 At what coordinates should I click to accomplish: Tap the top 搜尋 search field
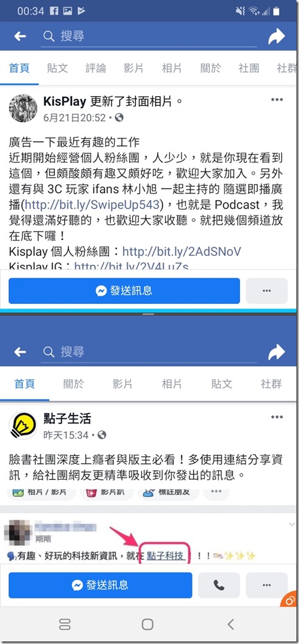149,37
